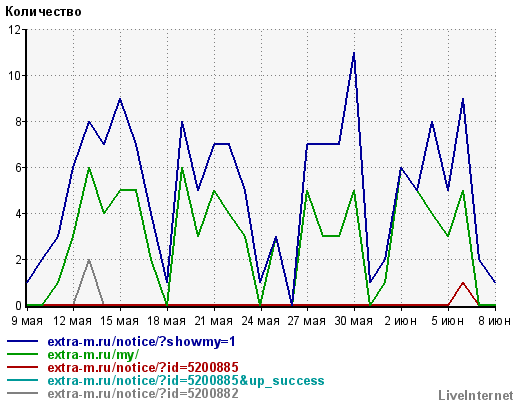This screenshot has height=405, width=520.
Task: Click the gray peak near 13 мая
Action: pyautogui.click(x=89, y=260)
